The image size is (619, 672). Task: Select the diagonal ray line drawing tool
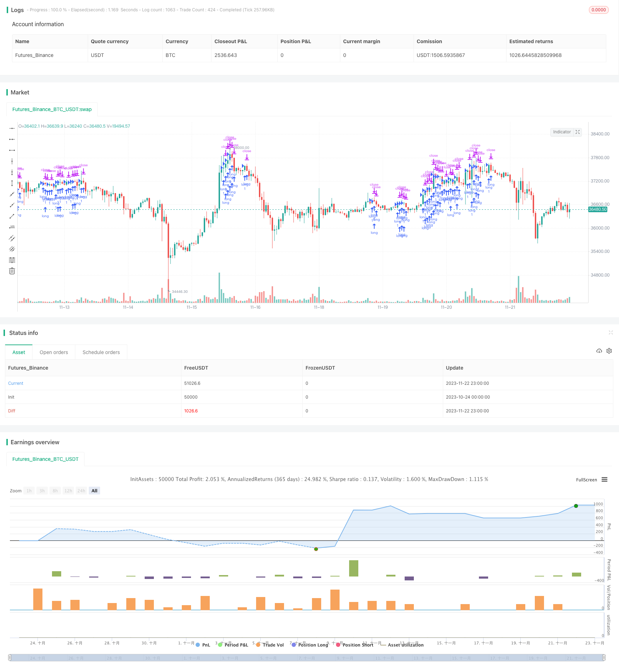pyautogui.click(x=12, y=205)
